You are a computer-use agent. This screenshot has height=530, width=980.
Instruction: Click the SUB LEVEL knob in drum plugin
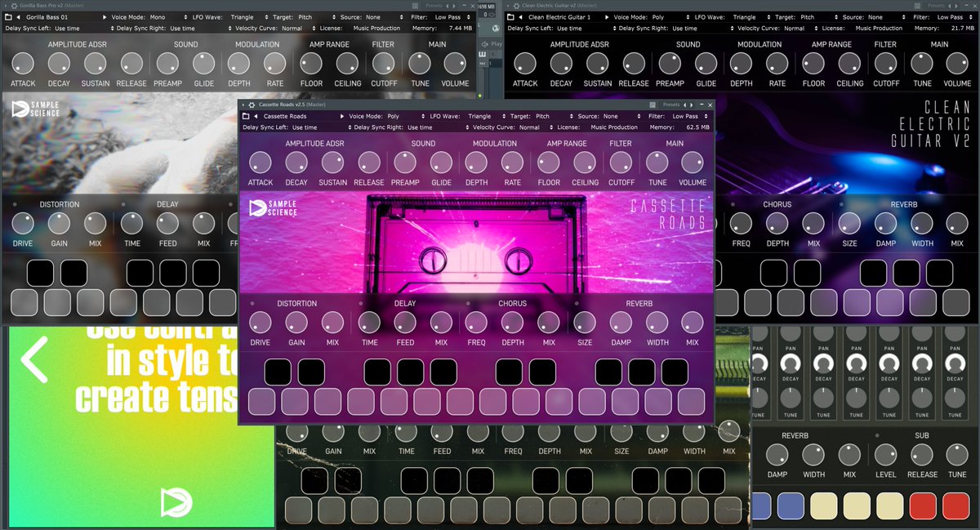(x=886, y=455)
